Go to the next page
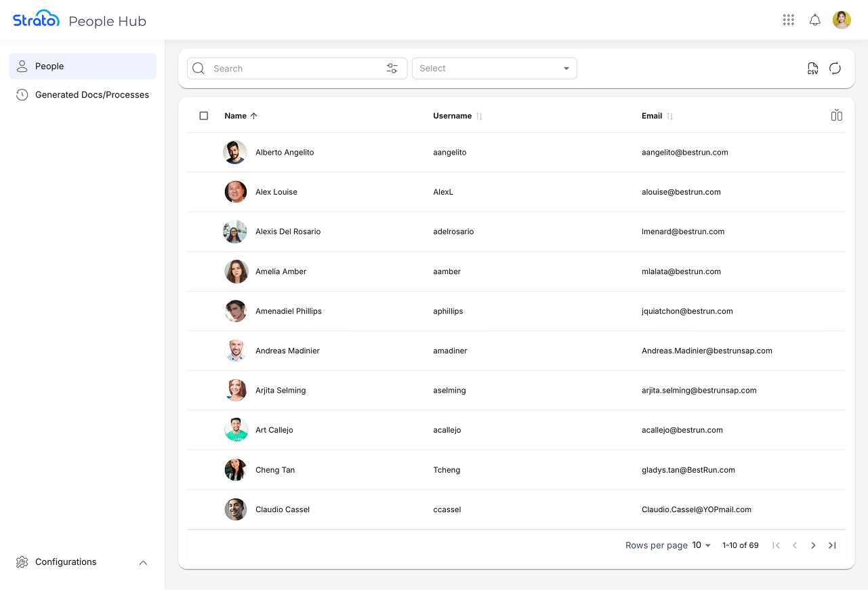 (x=813, y=545)
